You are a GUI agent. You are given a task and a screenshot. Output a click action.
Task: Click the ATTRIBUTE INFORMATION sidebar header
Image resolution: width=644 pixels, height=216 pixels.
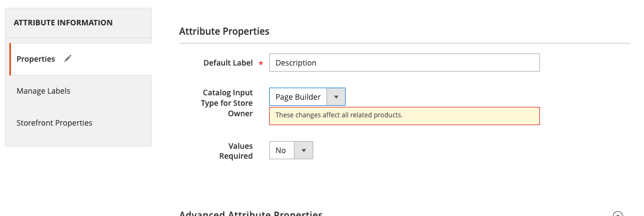(x=63, y=23)
